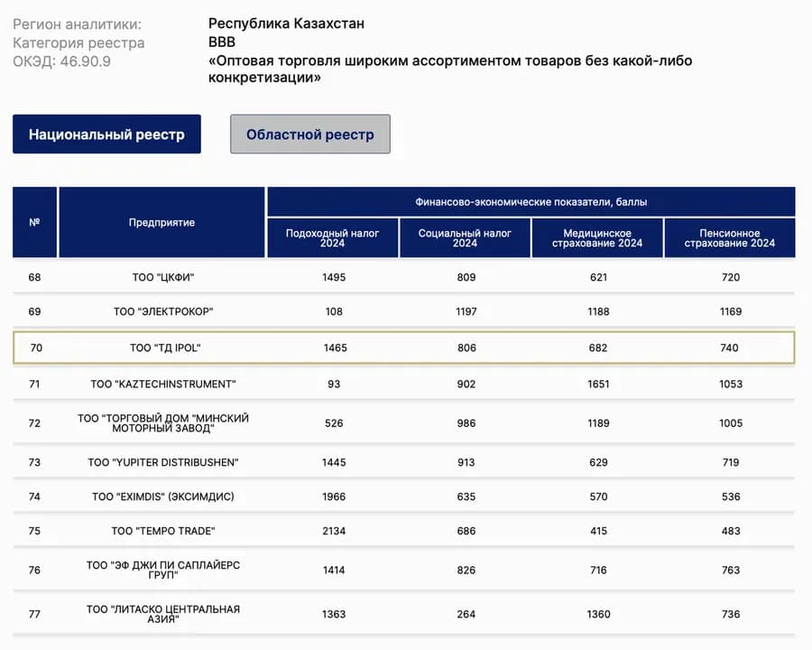
Task: Click income tax value 1495
Action: (334, 277)
